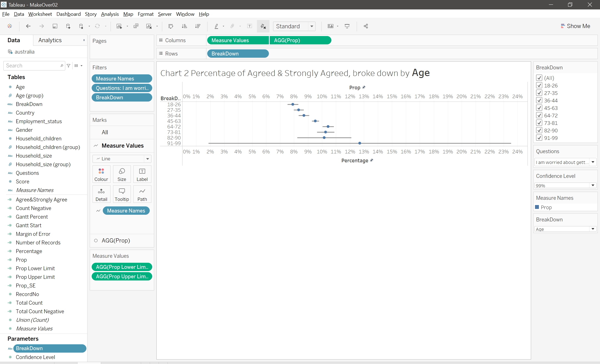Image resolution: width=600 pixels, height=364 pixels.
Task: Switch to the Analytics tab
Action: [50, 40]
